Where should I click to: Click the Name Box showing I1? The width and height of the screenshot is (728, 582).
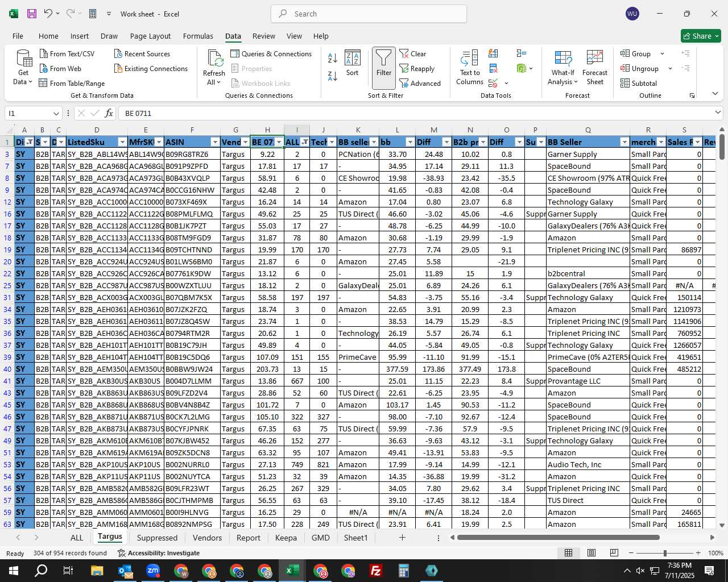coord(33,113)
